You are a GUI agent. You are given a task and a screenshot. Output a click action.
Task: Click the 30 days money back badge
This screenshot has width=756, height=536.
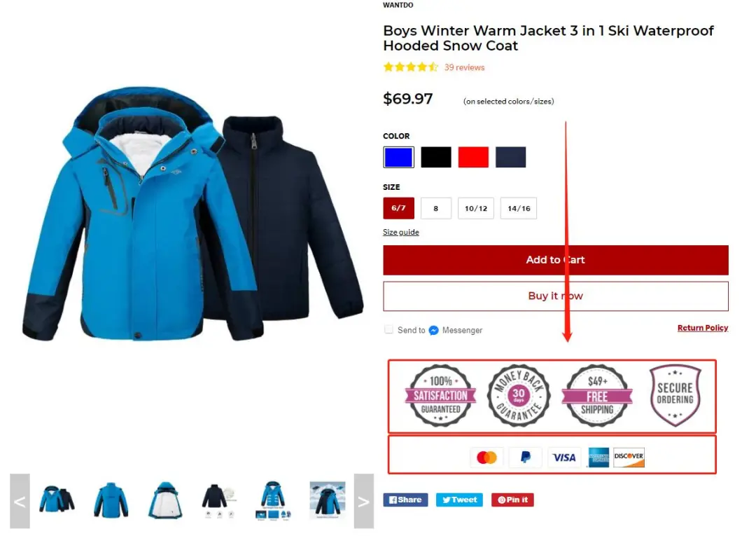(x=519, y=395)
